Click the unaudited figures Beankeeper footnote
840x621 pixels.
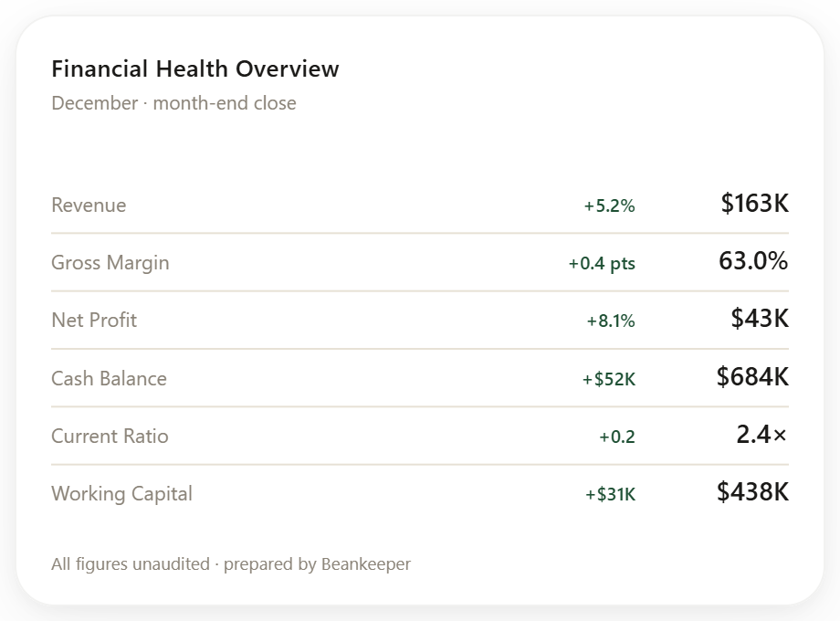[231, 563]
